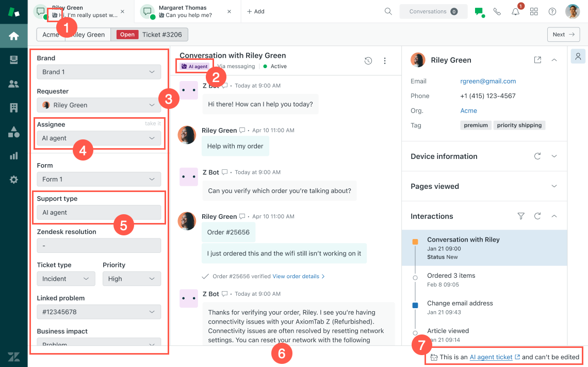Open Customers icon in sidebar
Viewport: 588px width, 367px height.
[13, 84]
